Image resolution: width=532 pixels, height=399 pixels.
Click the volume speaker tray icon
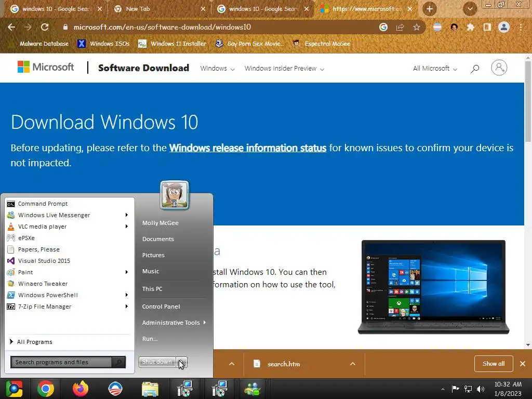[x=481, y=389]
